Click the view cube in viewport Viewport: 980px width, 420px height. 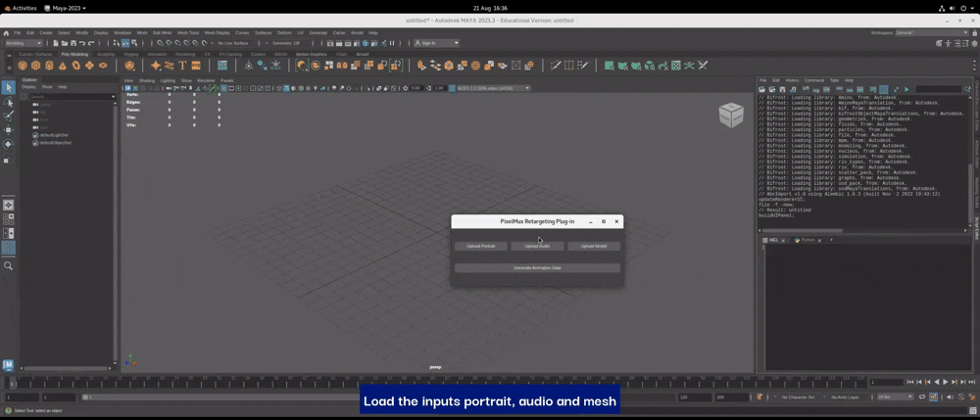(731, 115)
